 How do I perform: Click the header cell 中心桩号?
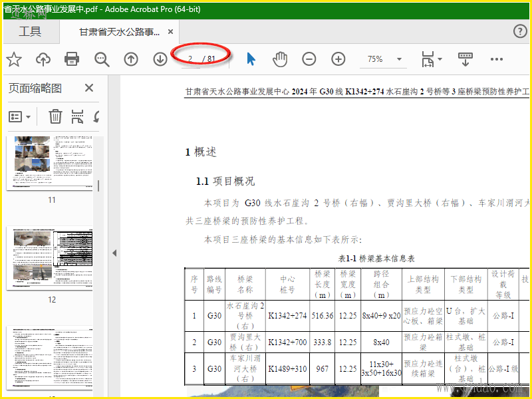click(287, 285)
